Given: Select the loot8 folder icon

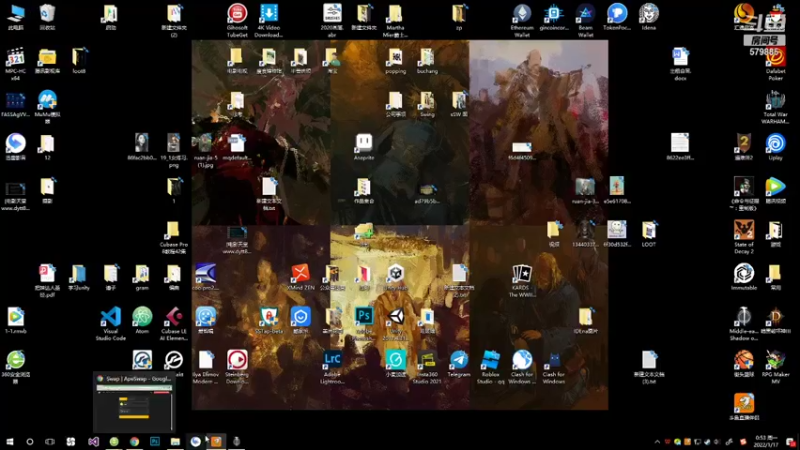Looking at the screenshot, I should tap(79, 61).
